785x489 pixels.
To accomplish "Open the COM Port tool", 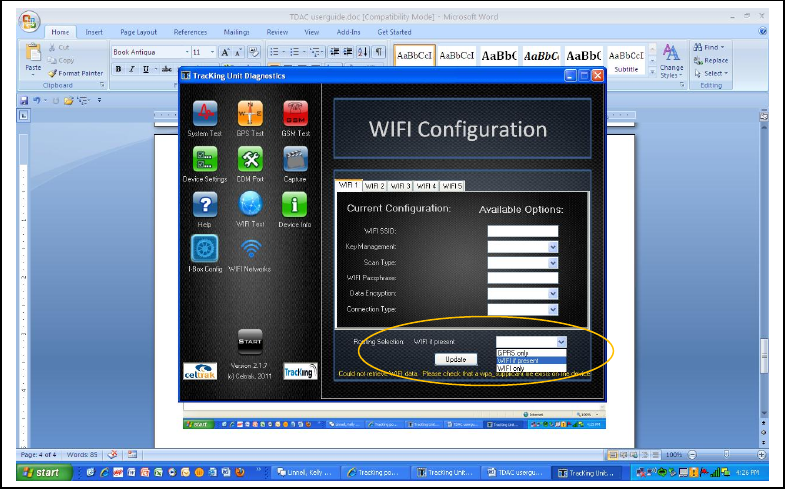I will click(x=250, y=159).
